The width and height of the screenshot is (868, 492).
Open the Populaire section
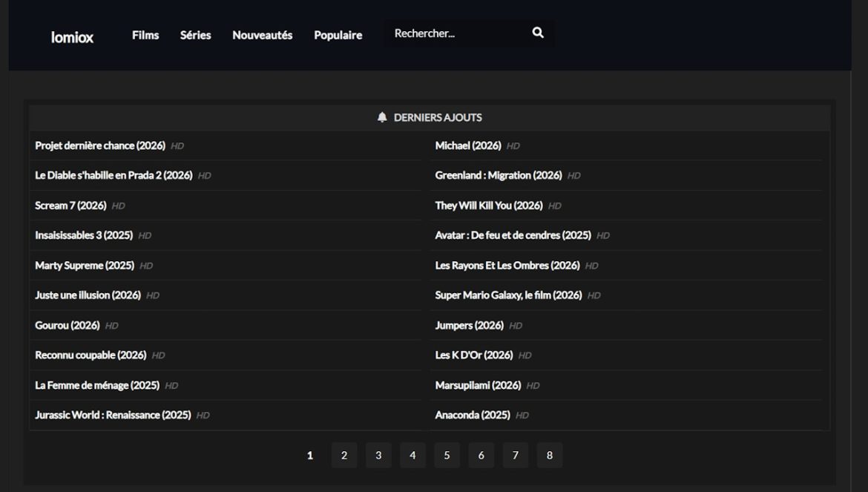coord(338,35)
